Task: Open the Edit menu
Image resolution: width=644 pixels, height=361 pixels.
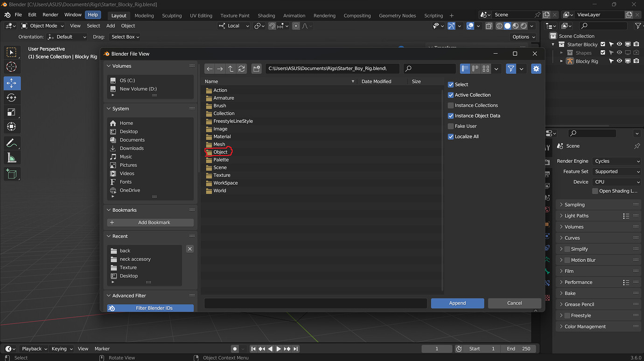Action: (x=32, y=15)
